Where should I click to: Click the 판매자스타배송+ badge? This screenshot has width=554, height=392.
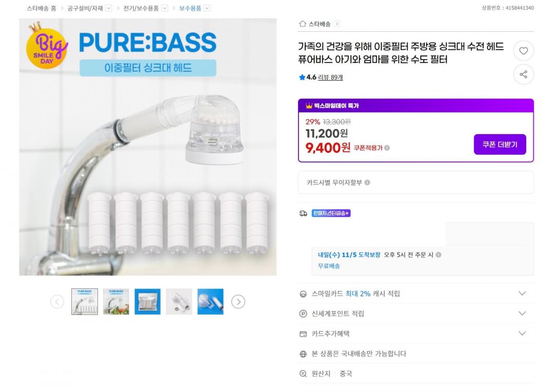pos(331,213)
